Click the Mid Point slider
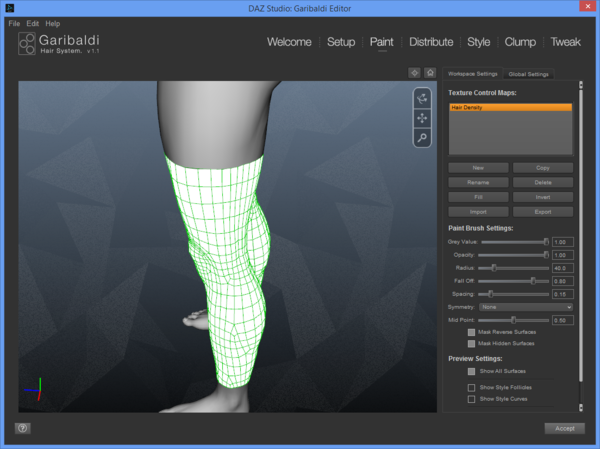 [514, 320]
